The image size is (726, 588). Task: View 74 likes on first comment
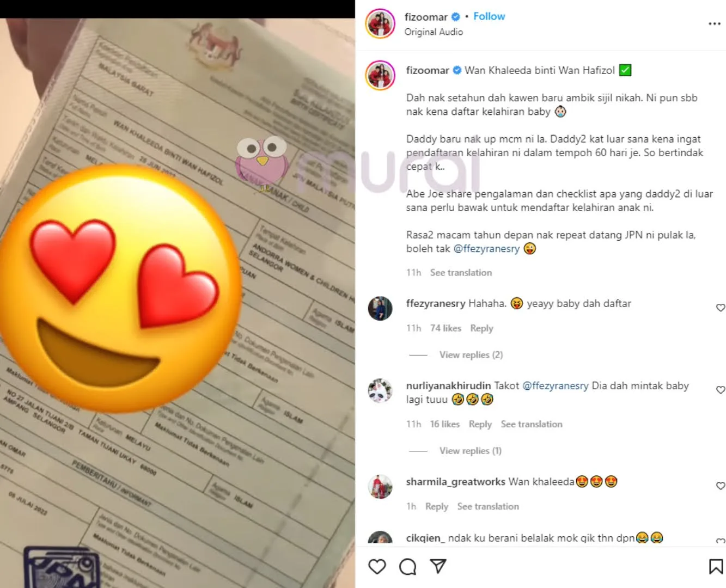tap(446, 328)
